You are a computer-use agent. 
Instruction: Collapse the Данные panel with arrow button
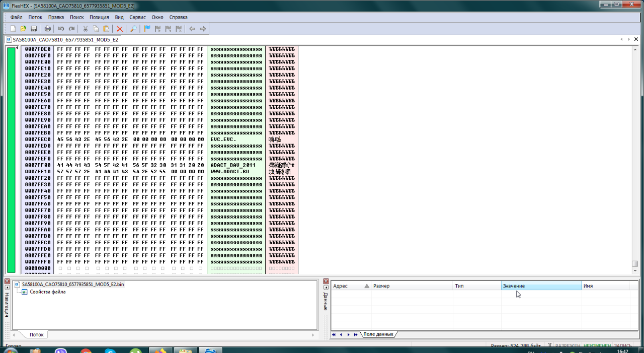click(326, 287)
